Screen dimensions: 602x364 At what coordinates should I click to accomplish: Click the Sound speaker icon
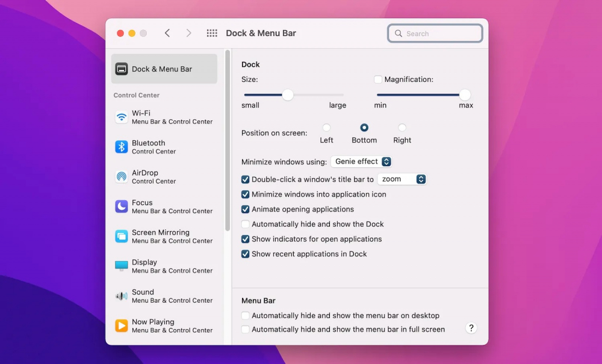[x=122, y=295]
